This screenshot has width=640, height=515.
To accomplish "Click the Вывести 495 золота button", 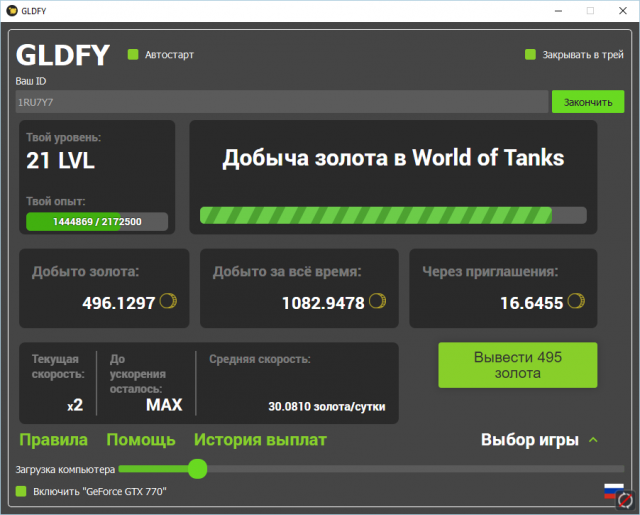I will [517, 365].
